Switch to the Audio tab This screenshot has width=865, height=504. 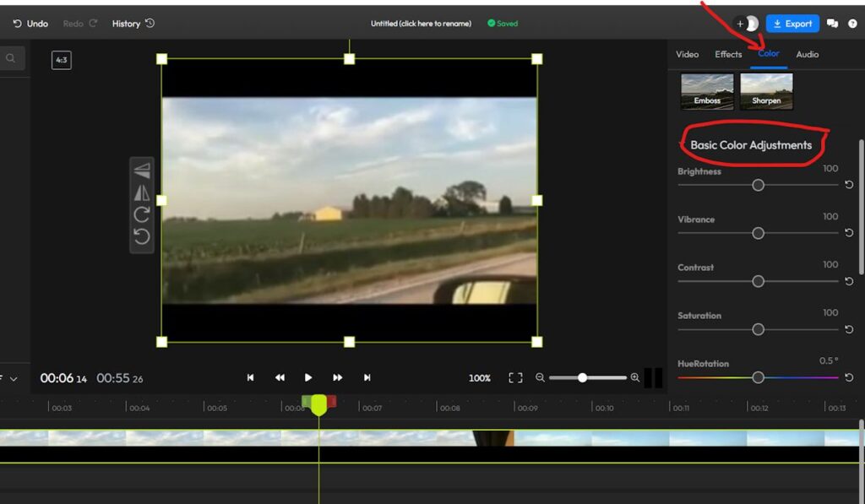click(807, 54)
